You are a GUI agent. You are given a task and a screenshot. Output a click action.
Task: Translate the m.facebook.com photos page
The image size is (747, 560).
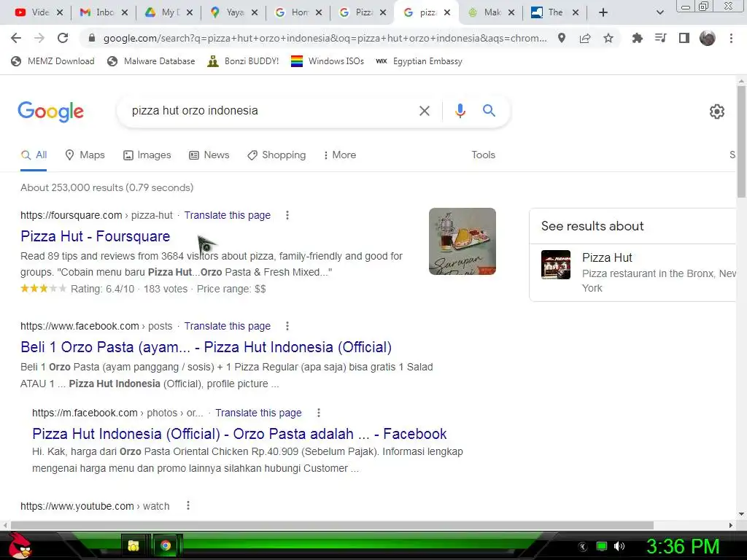(258, 413)
